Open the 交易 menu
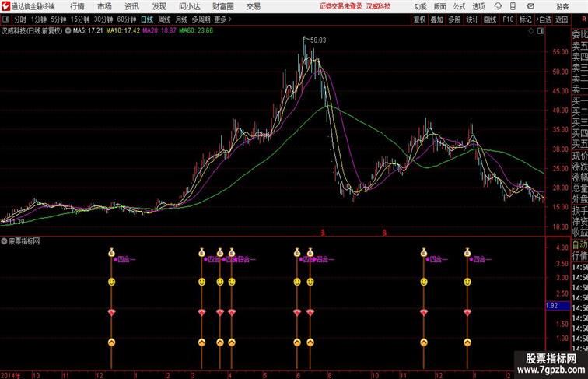The image size is (588, 379). tap(254, 6)
